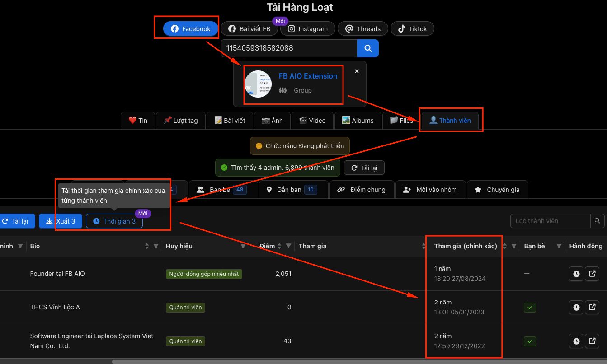
Task: Click the search icon in Lọc thành viên
Action: point(598,221)
